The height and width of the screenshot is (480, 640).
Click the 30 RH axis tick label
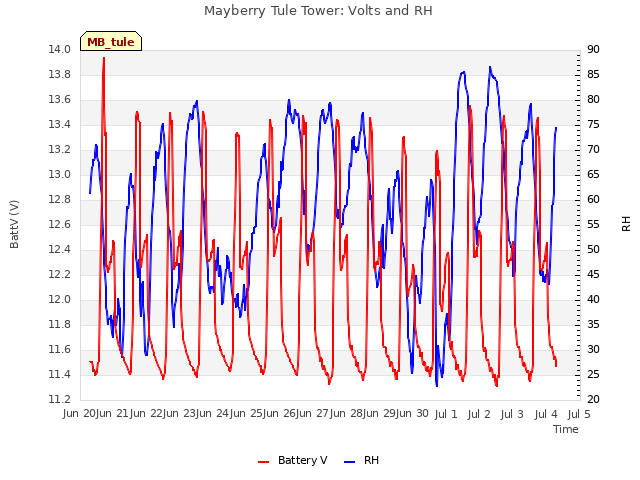click(x=593, y=349)
